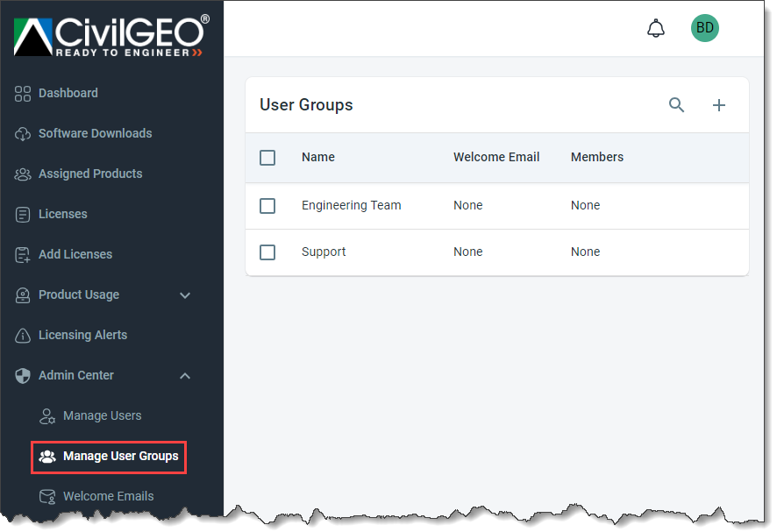Open Add Licenses page
Viewport: 777px width, 532px height.
(x=75, y=254)
